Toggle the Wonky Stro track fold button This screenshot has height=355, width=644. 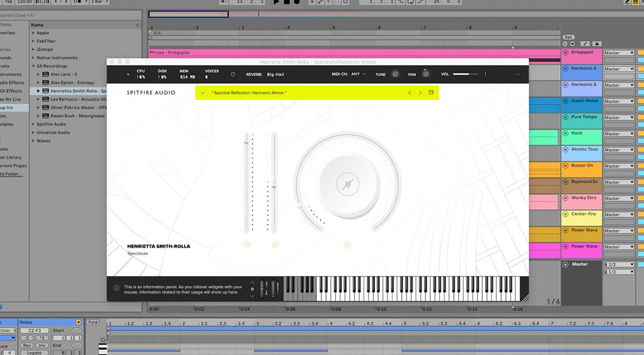[565, 198]
